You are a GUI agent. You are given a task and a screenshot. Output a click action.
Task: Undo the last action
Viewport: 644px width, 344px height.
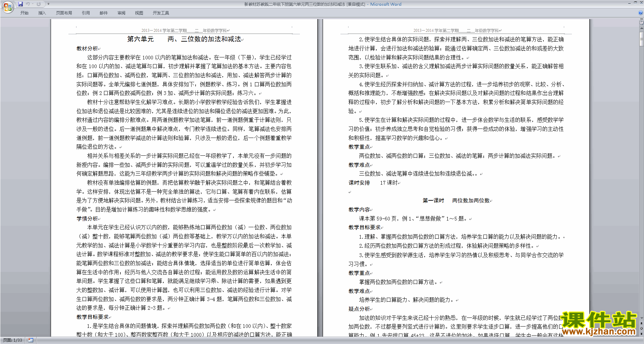click(x=28, y=4)
